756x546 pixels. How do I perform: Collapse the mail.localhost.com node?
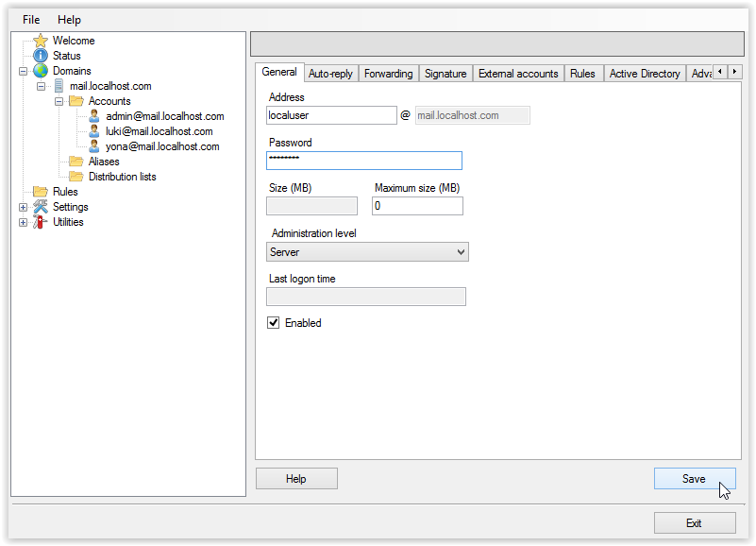(x=41, y=86)
